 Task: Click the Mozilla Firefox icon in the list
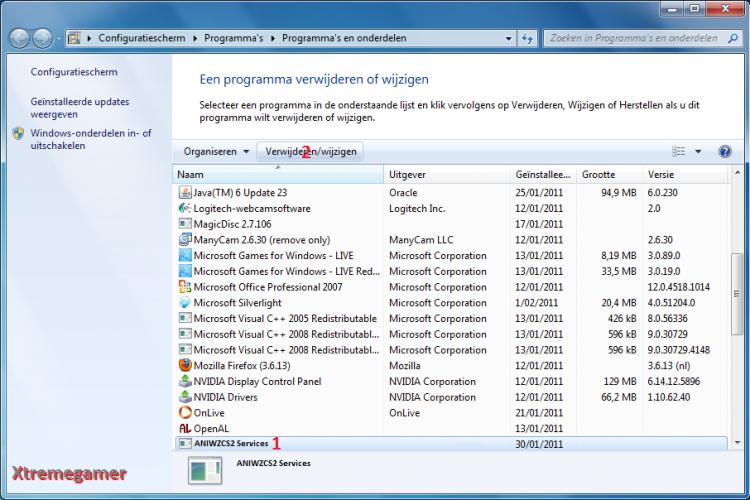185,366
